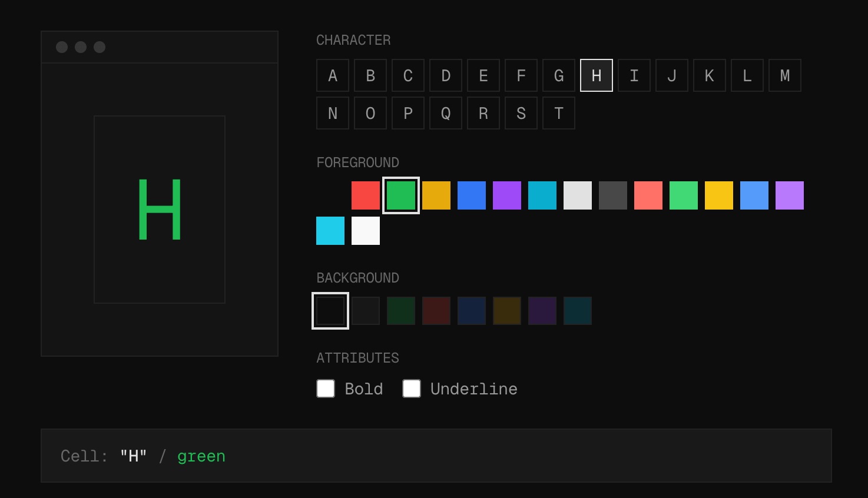Click the green H preview cell
This screenshot has width=868, height=498.
[x=160, y=210]
